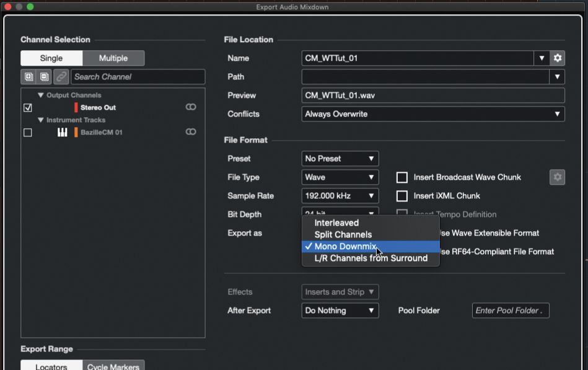
Task: Click the Cycle Markers button
Action: click(113, 366)
